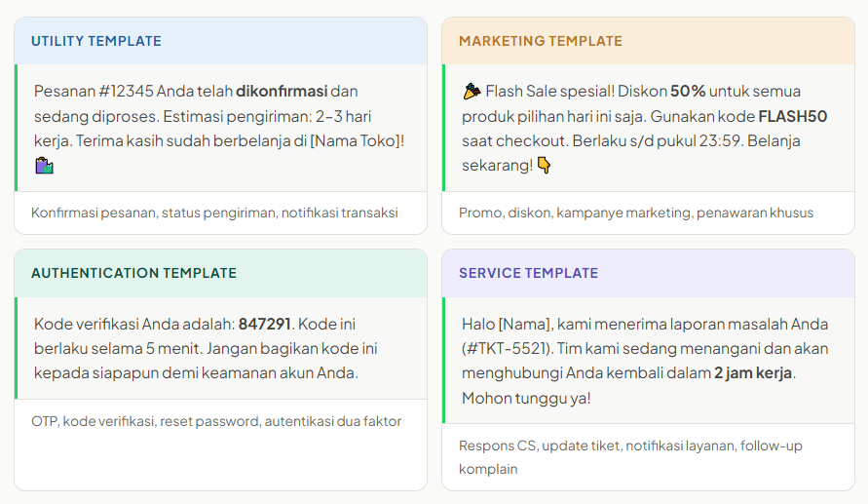
Task: Select the Service Template card header
Action: (x=648, y=273)
